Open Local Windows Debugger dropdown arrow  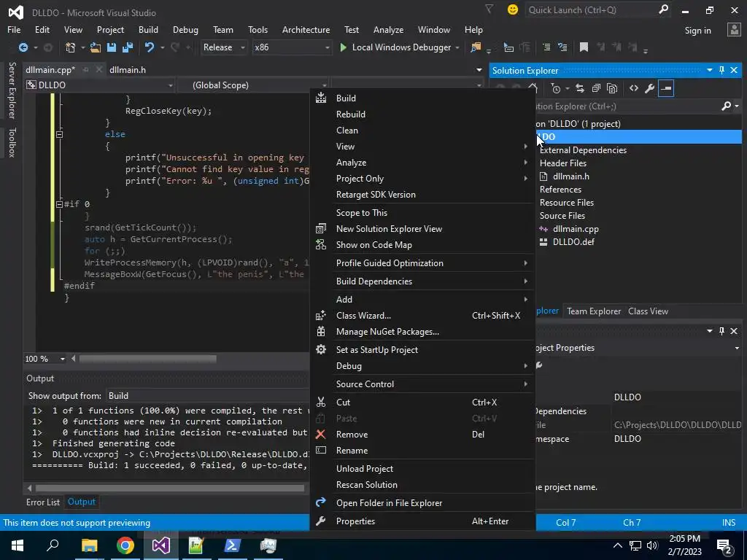[457, 47]
